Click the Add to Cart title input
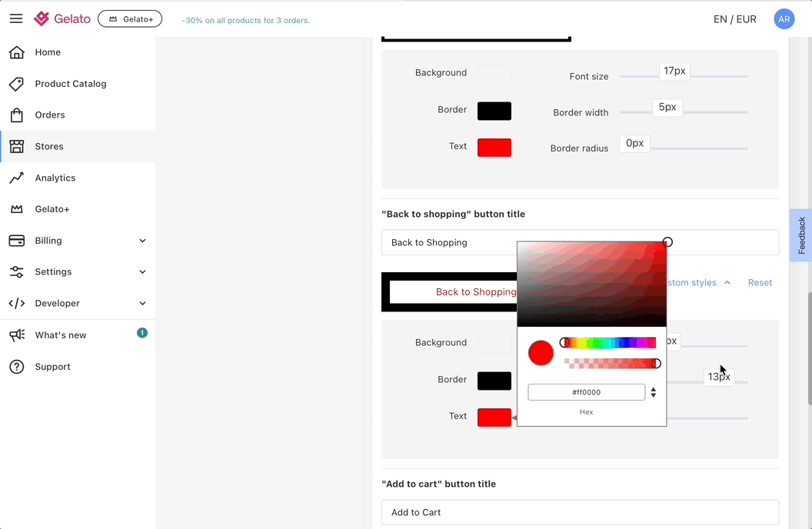 pos(580,512)
